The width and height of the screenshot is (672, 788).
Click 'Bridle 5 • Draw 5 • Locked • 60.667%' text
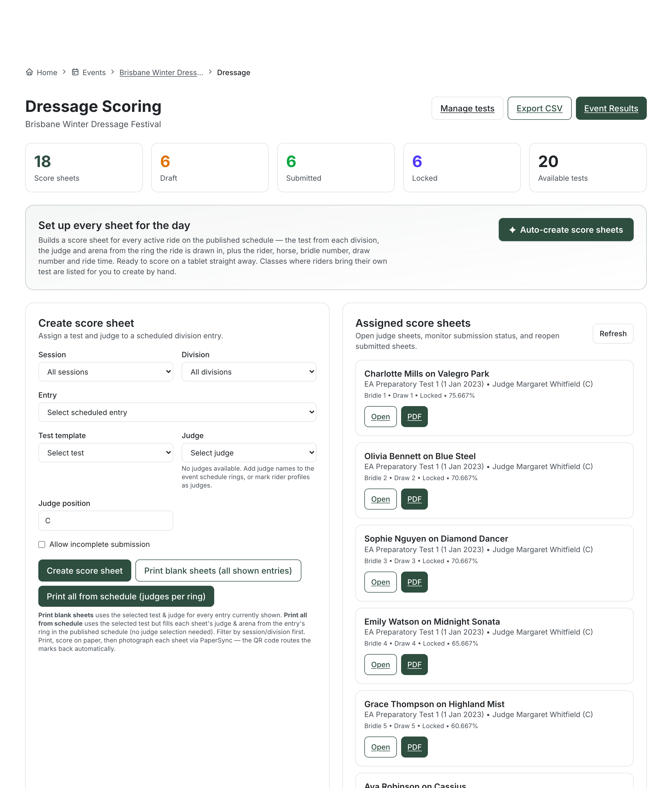coord(421,726)
